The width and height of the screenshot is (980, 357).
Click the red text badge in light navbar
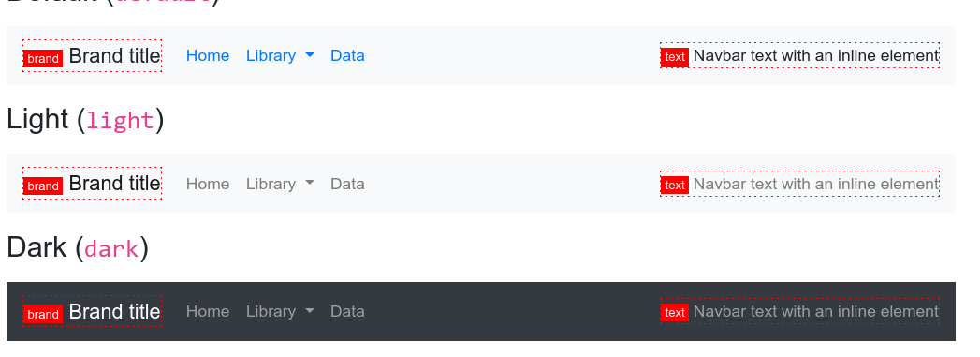pyautogui.click(x=675, y=185)
